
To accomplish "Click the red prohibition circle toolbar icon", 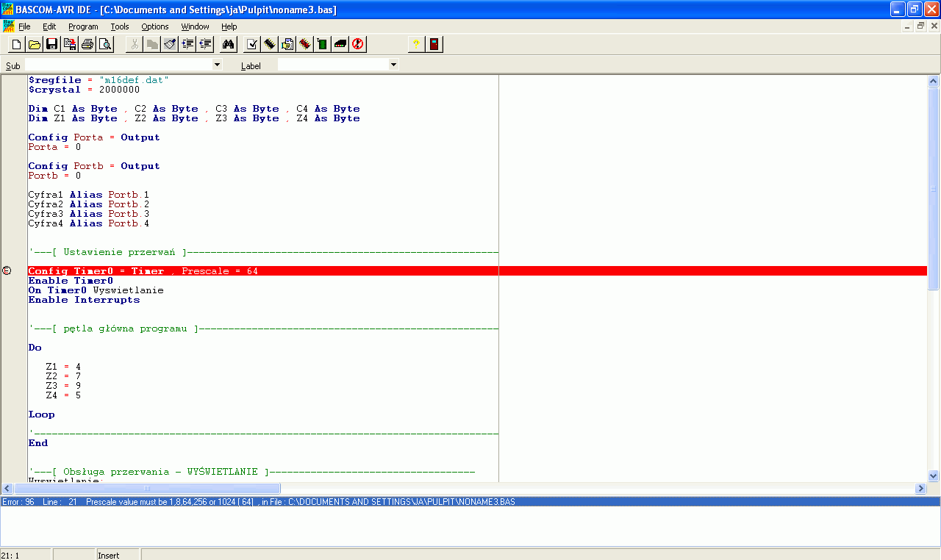I will point(358,45).
